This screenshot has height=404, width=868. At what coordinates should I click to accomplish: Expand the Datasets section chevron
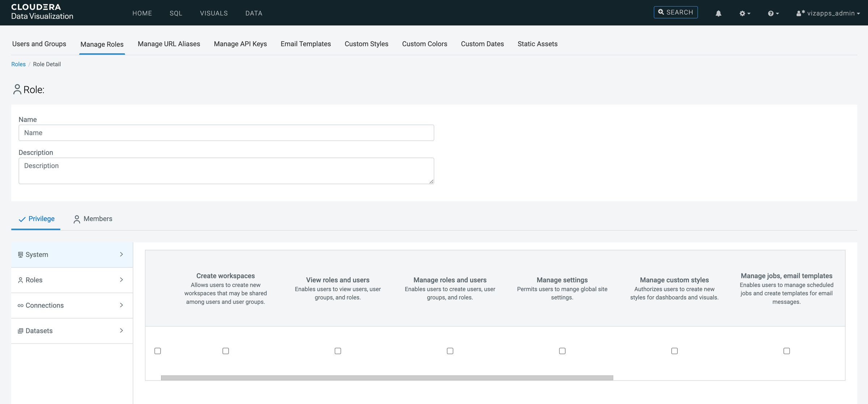pyautogui.click(x=122, y=331)
